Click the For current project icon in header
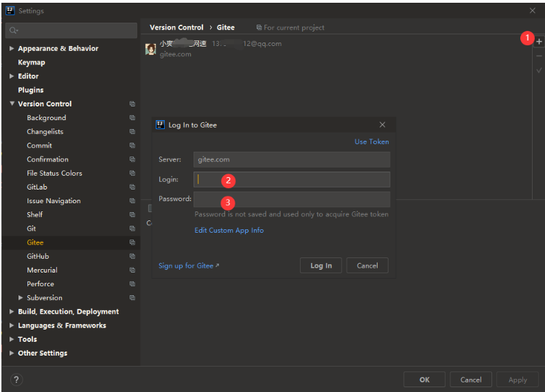The width and height of the screenshot is (545, 392). click(259, 27)
